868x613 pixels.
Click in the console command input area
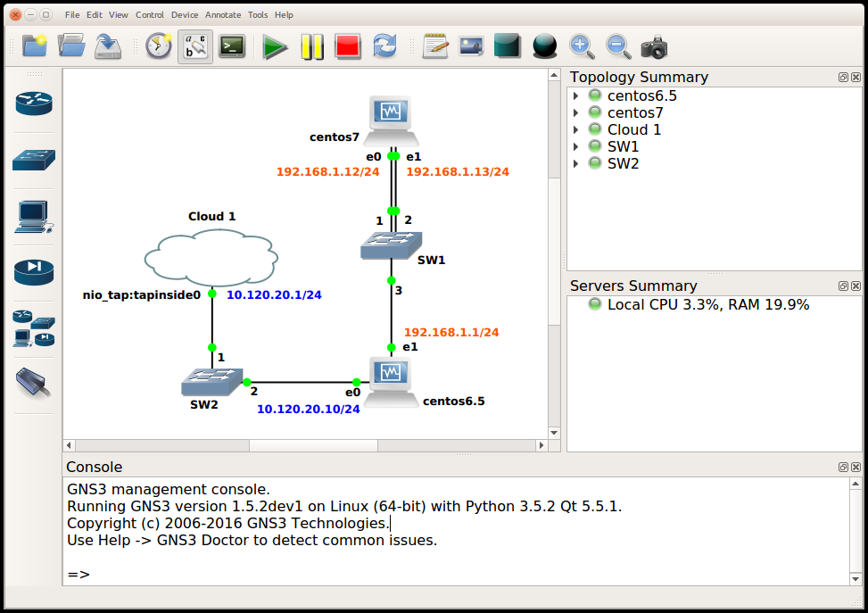pyautogui.click(x=458, y=575)
